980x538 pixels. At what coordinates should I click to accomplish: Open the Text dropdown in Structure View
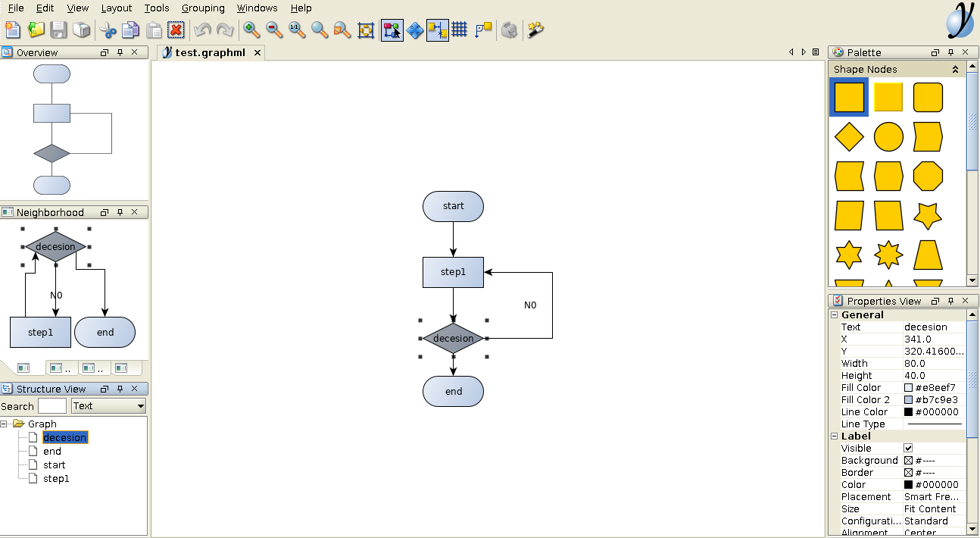click(x=108, y=406)
